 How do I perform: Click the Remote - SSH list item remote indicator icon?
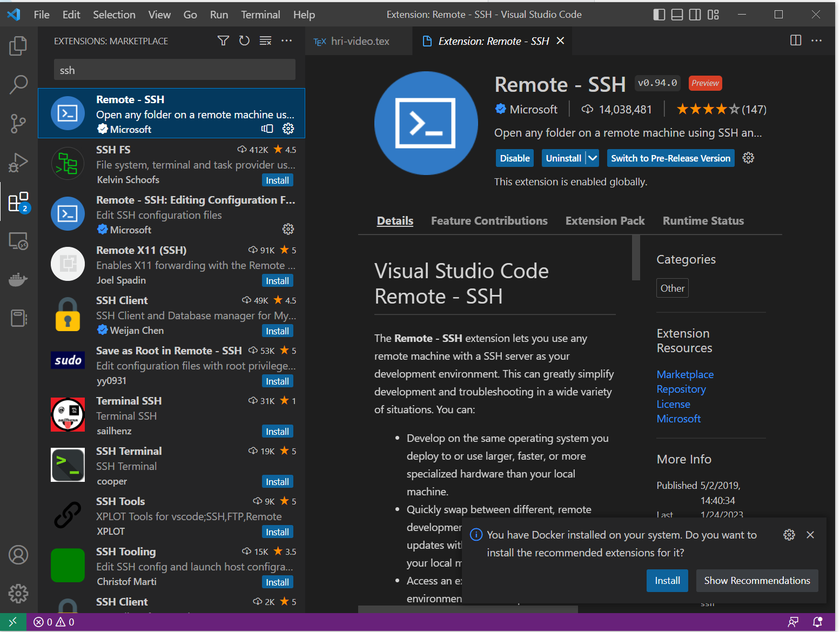pyautogui.click(x=267, y=129)
